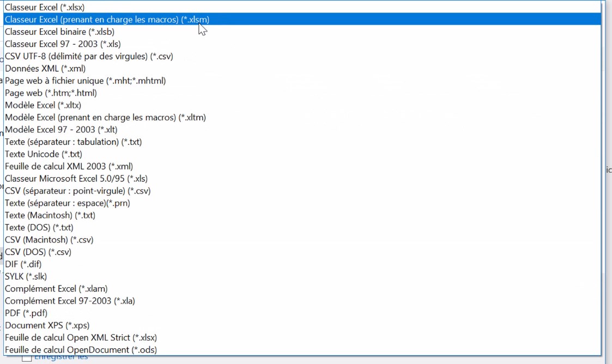Viewport: 612px width, 364px height.
Task: Select CSV séparateur point-virgule format
Action: [x=77, y=191]
